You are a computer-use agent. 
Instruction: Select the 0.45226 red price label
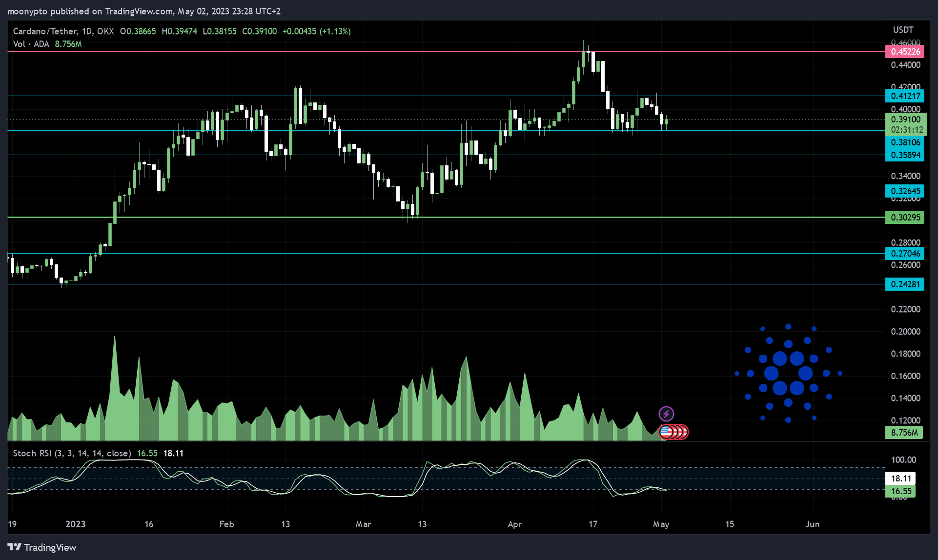pos(904,52)
